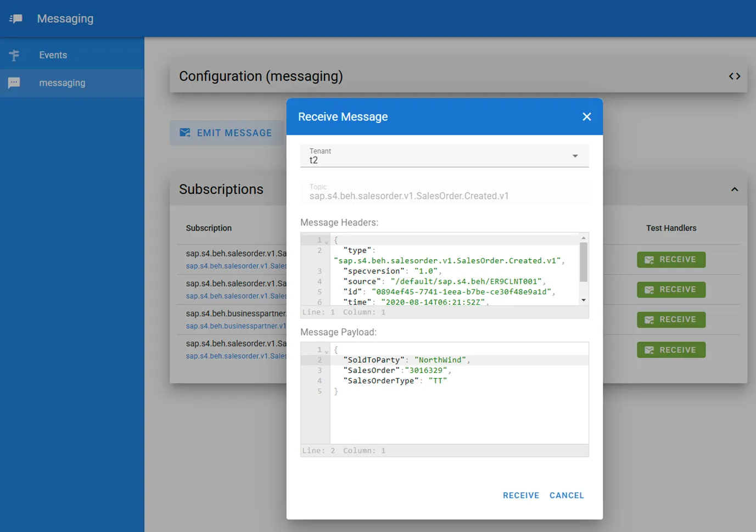
Task: Collapse the Subscriptions panel using the chevron
Action: click(x=735, y=189)
